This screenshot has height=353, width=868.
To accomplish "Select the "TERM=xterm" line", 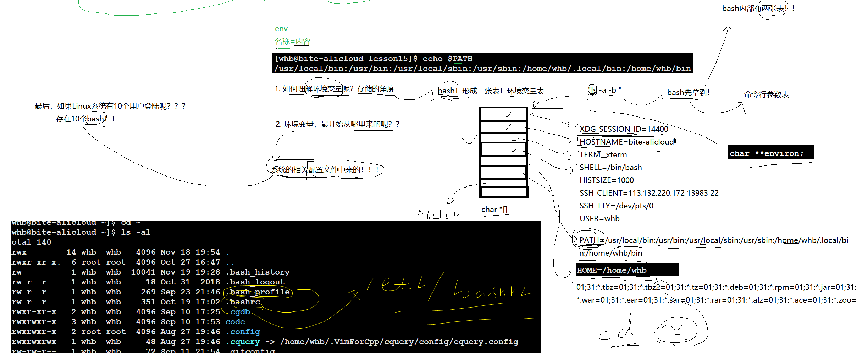I will point(603,154).
